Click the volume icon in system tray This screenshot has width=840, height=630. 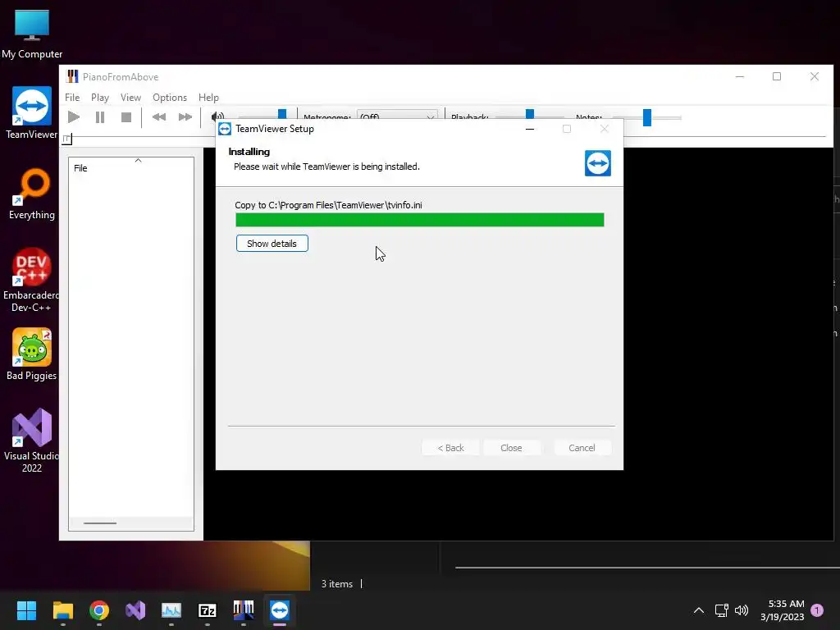pyautogui.click(x=742, y=610)
